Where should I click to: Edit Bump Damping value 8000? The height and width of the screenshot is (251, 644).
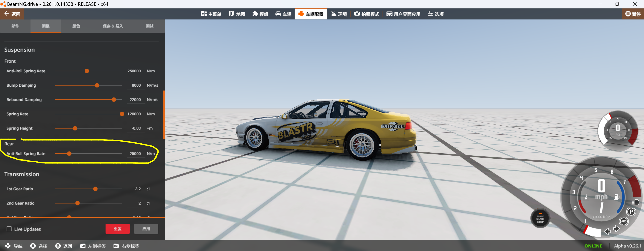(x=136, y=85)
